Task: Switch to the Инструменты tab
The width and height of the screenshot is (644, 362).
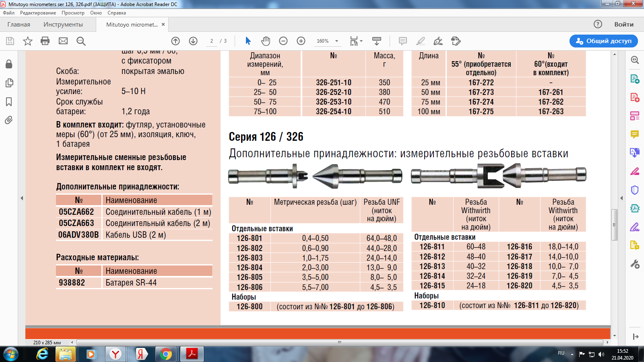Action: [x=63, y=25]
